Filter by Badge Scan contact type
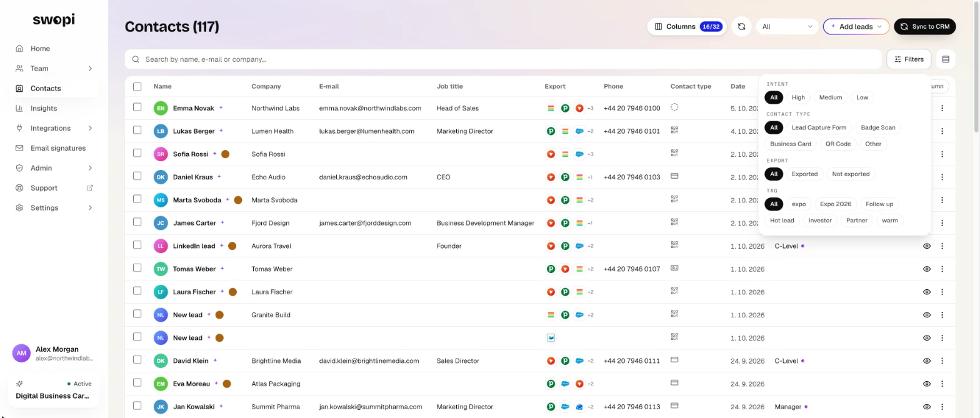 [878, 127]
